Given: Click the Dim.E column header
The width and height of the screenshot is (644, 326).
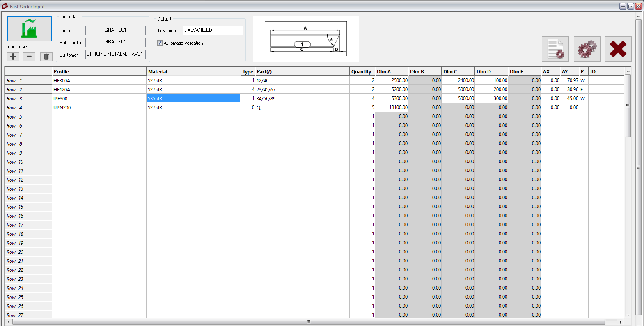Looking at the screenshot, I should click(x=525, y=71).
